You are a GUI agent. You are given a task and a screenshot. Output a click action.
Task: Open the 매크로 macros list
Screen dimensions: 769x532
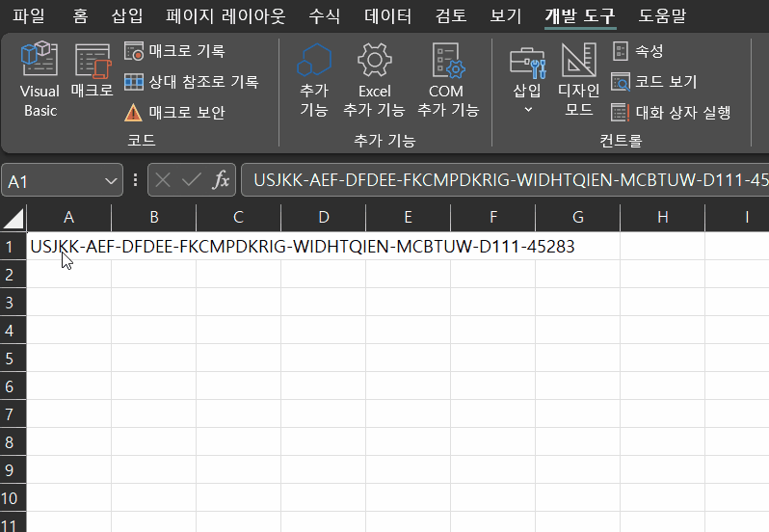tap(93, 70)
